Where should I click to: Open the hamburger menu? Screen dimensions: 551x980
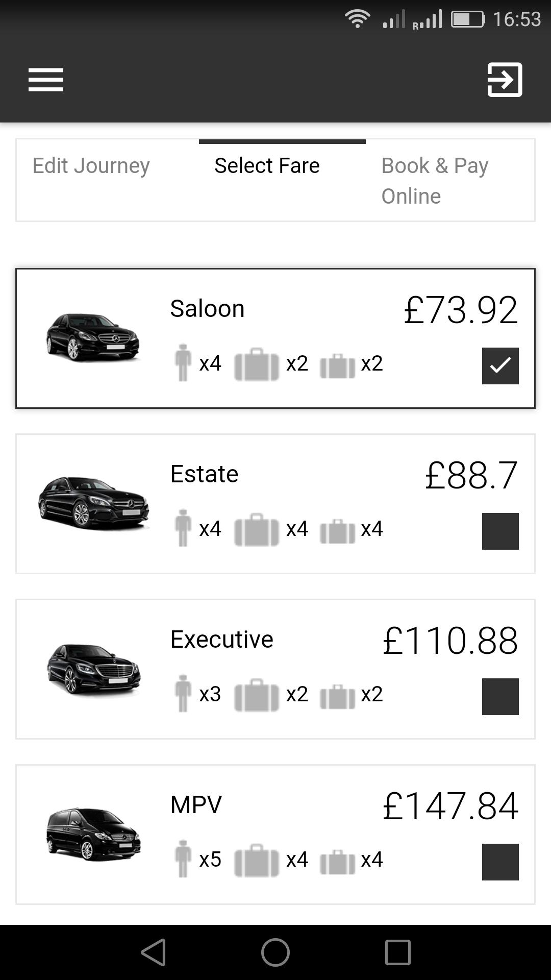point(46,80)
